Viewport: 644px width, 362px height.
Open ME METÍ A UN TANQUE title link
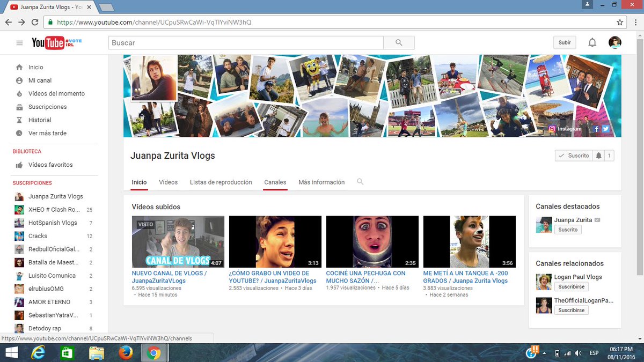466,277
